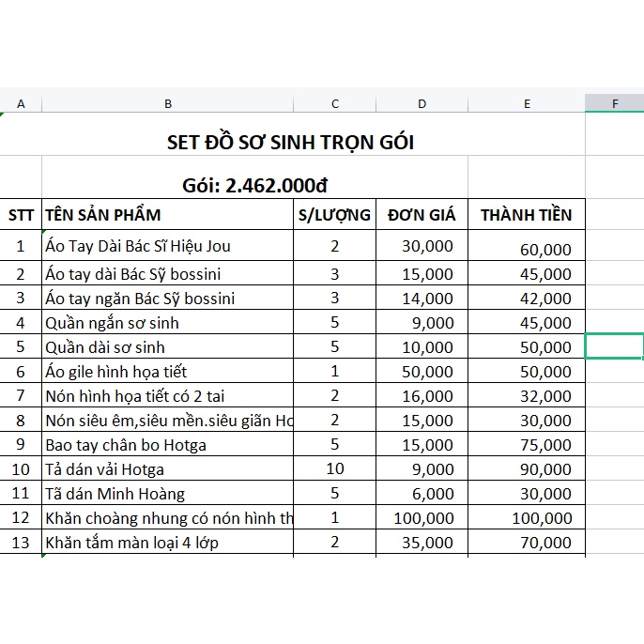Click quantity 10 for Tả dán vải Hotga
Viewport: 644px width, 644px height.
[334, 469]
